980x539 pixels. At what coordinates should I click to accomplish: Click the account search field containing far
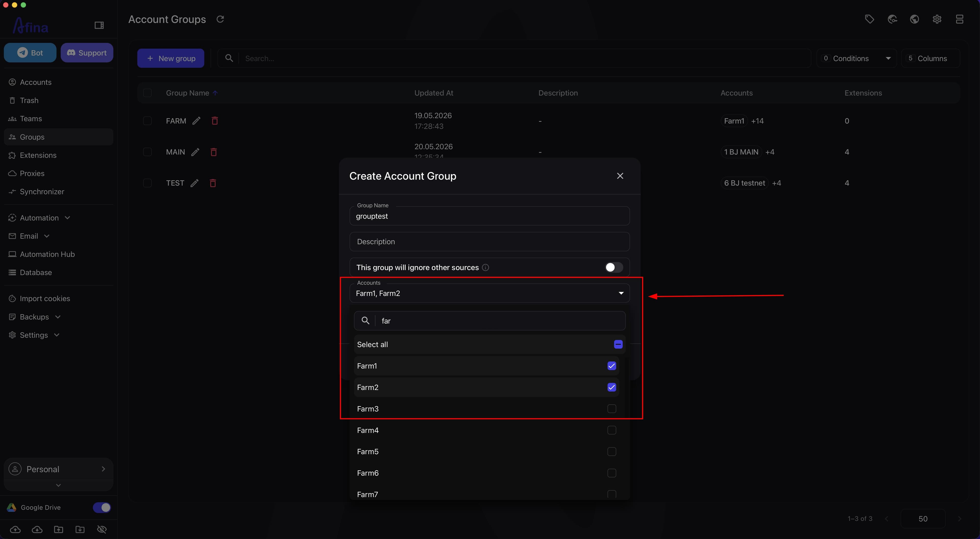tap(490, 321)
